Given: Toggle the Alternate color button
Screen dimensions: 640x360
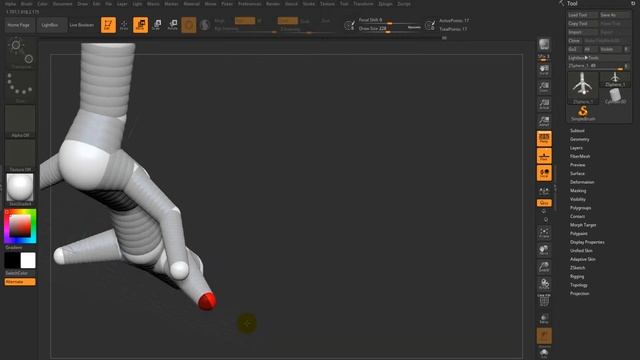Looking at the screenshot, I should click(x=20, y=282).
